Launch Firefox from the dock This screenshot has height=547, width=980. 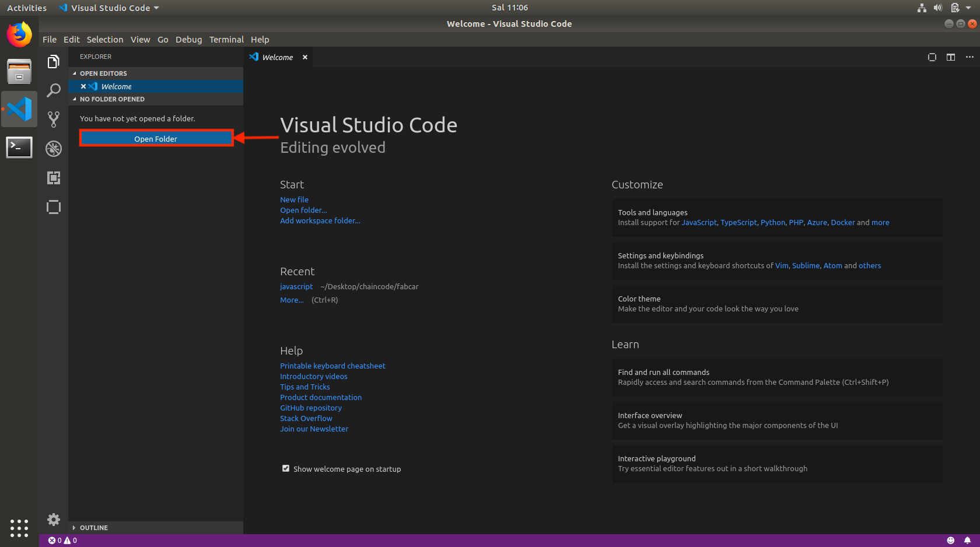click(x=19, y=34)
